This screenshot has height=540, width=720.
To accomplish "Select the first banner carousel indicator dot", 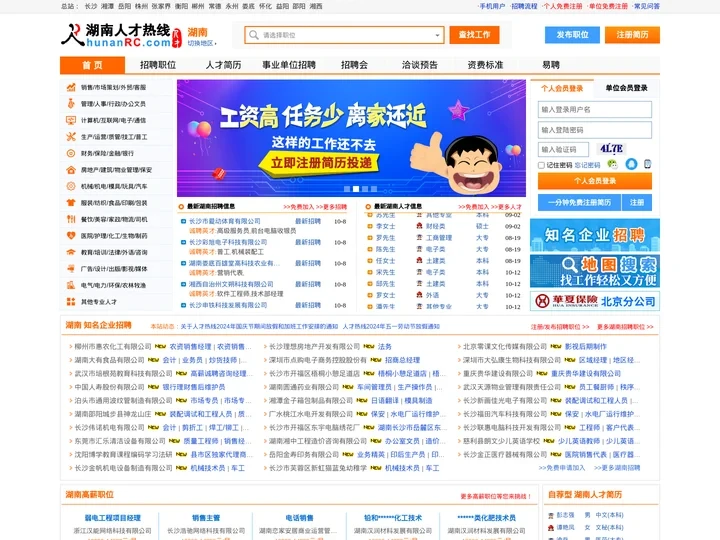I will click(x=347, y=189).
